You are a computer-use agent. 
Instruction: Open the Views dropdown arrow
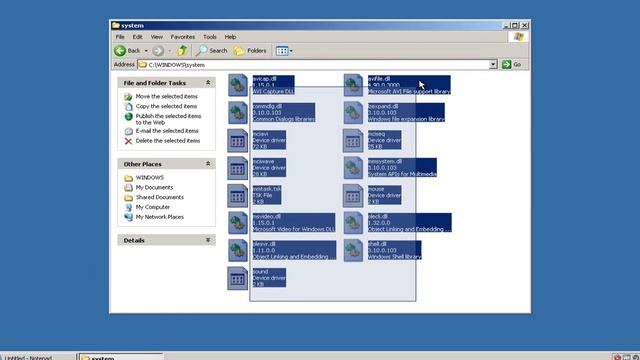pos(291,51)
